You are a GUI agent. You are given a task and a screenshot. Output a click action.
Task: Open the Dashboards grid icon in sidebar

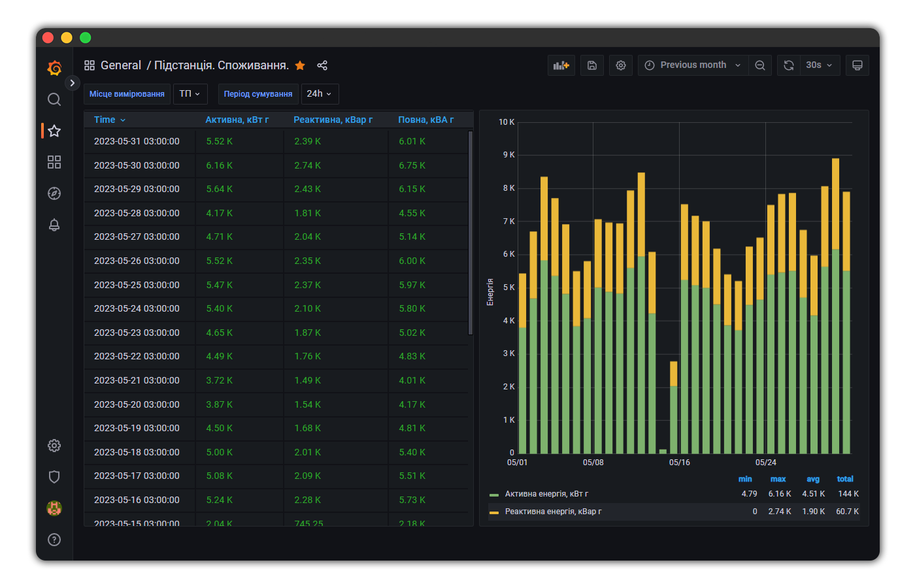[54, 162]
